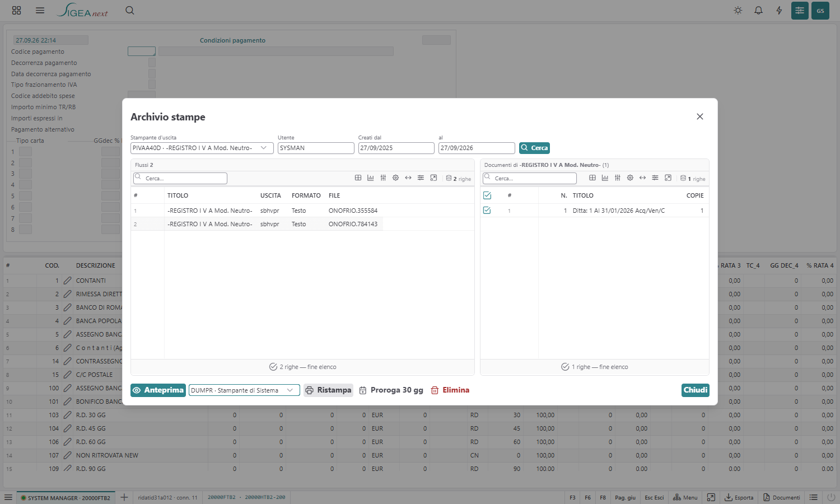
Task: Select the SYSTEM MANAGER 20000FTB2 tab
Action: [x=66, y=497]
